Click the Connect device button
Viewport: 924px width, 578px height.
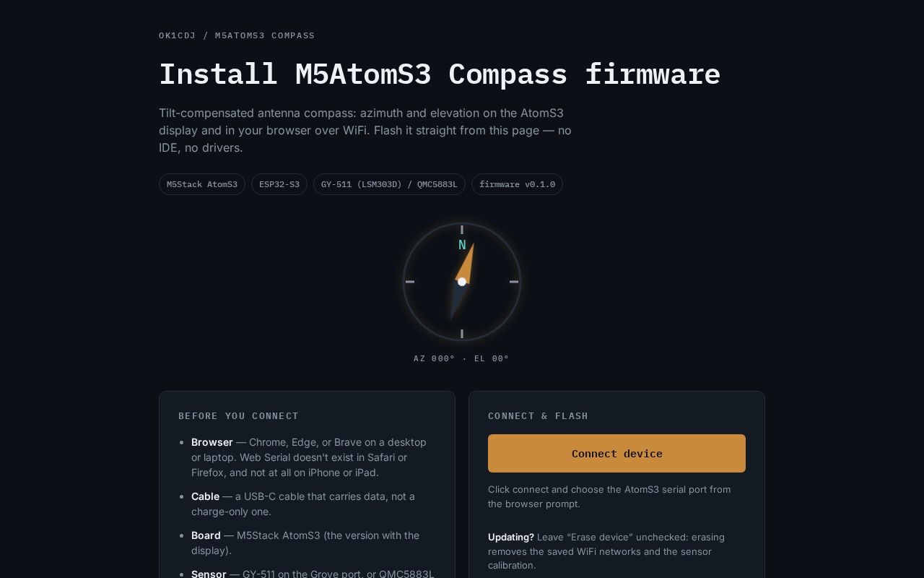tap(616, 454)
